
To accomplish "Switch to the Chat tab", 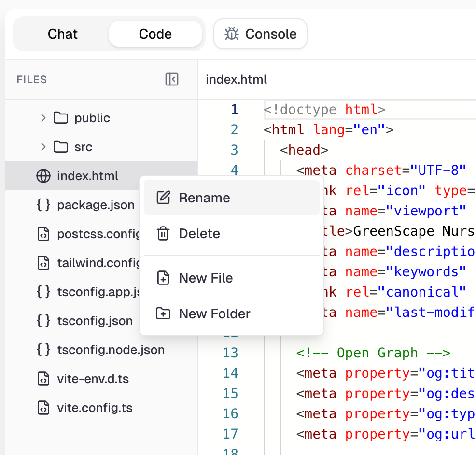I will (63, 34).
